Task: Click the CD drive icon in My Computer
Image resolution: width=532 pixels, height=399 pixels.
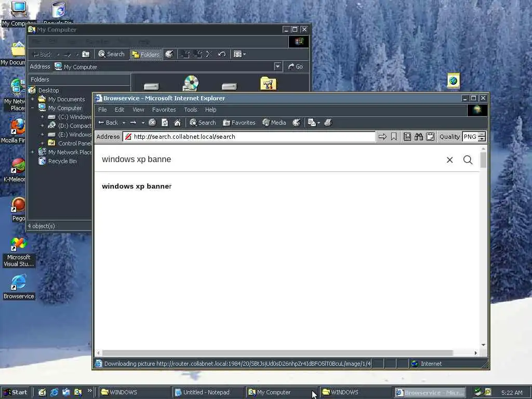Action: tap(190, 83)
